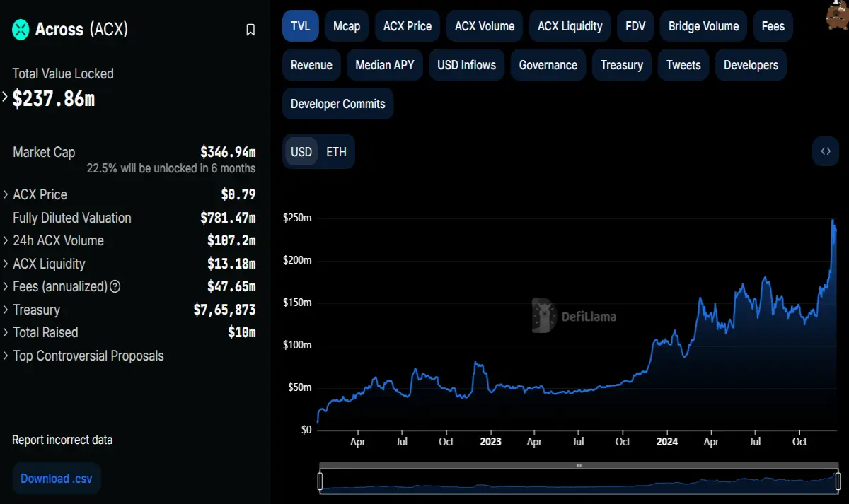Enable the USD Inflows metric
The width and height of the screenshot is (849, 504).
point(467,65)
